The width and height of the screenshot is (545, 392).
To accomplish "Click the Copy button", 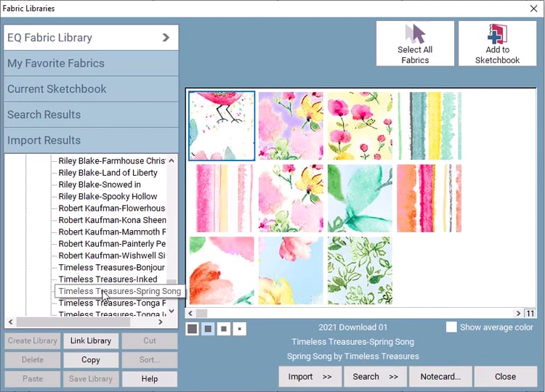I will click(x=91, y=360).
